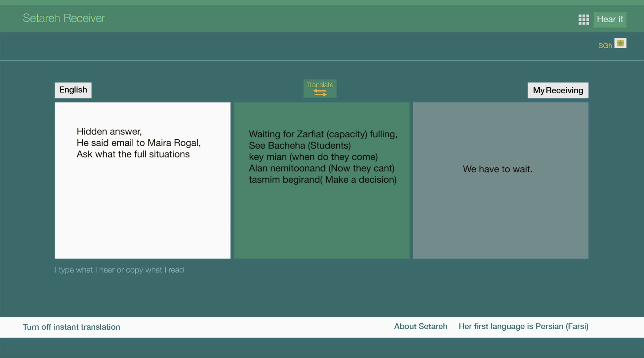Click the 'We have to wait.' text

498,169
